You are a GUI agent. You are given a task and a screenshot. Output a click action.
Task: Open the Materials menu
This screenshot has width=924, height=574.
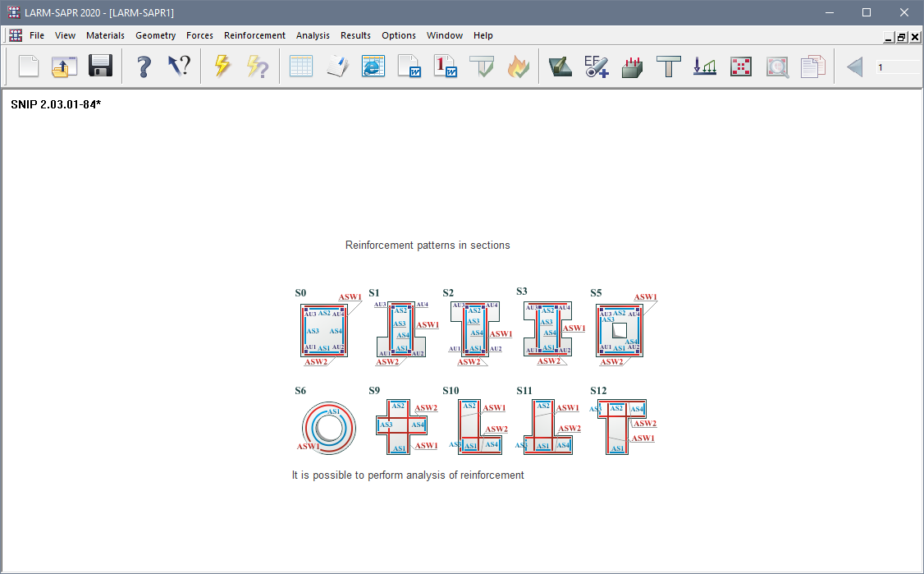tap(105, 35)
